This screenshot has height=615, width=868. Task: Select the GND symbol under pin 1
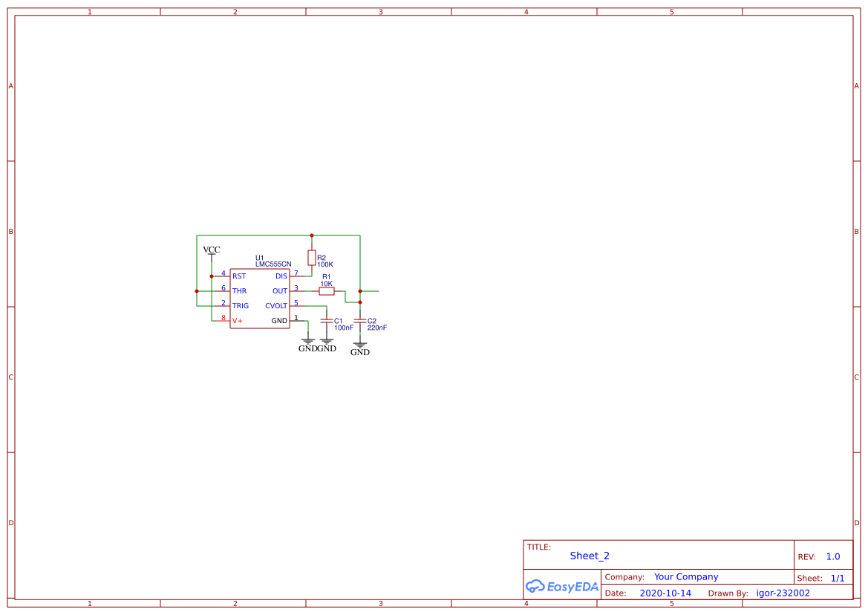pos(308,340)
